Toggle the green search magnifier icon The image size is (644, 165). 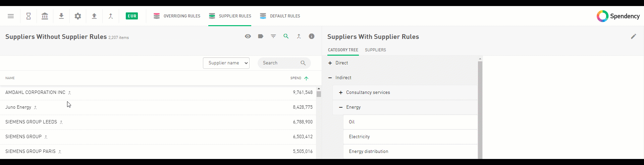(x=286, y=36)
